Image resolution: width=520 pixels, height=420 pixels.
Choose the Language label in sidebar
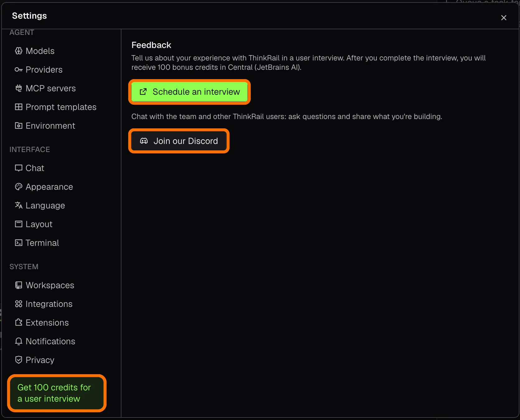(45, 205)
